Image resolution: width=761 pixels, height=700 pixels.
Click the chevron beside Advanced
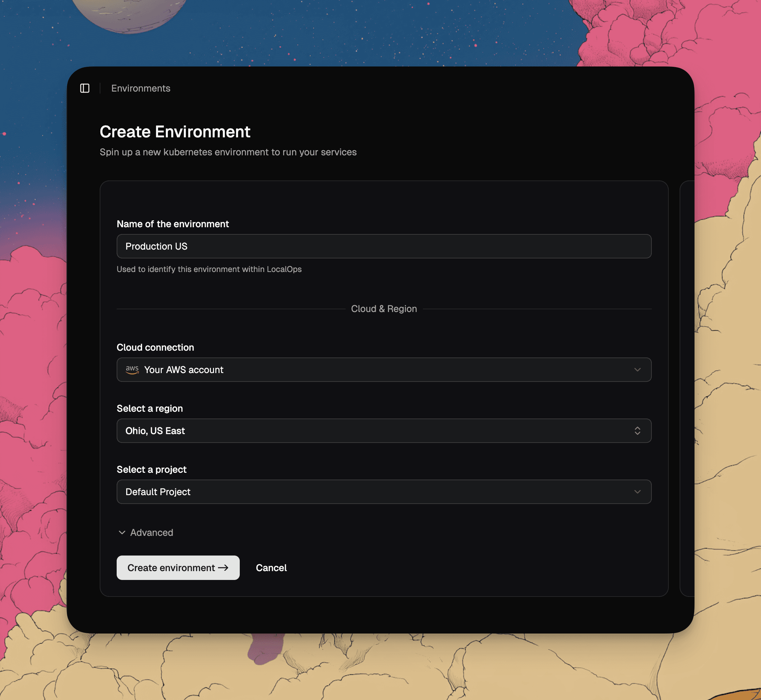[x=122, y=532]
